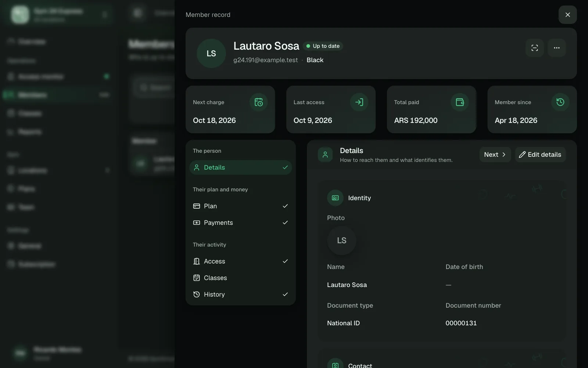588x368 pixels.
Task: Click the Next button
Action: 495,155
